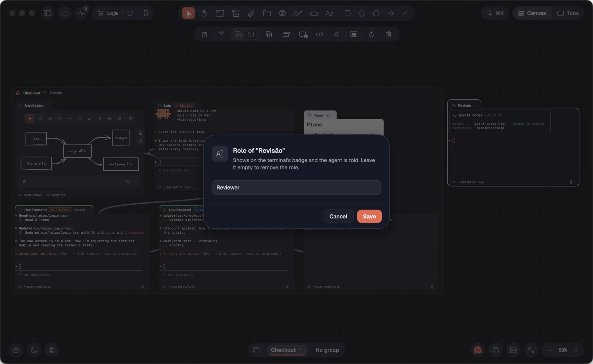Select the Checkout group tab
The image size is (593, 364).
(x=287, y=350)
